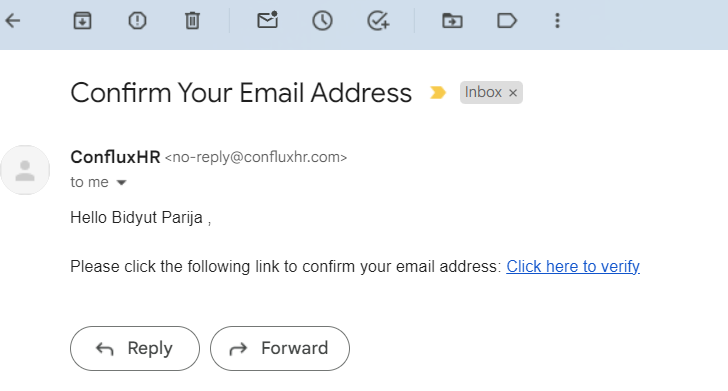Open the 'Click here to verify' link
Screen dimensions: 728x391
pos(573,267)
